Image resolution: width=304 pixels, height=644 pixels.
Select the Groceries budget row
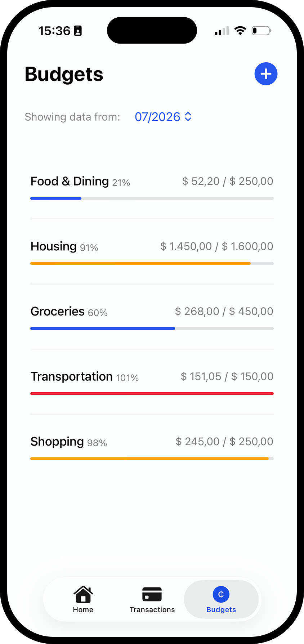pos(152,317)
